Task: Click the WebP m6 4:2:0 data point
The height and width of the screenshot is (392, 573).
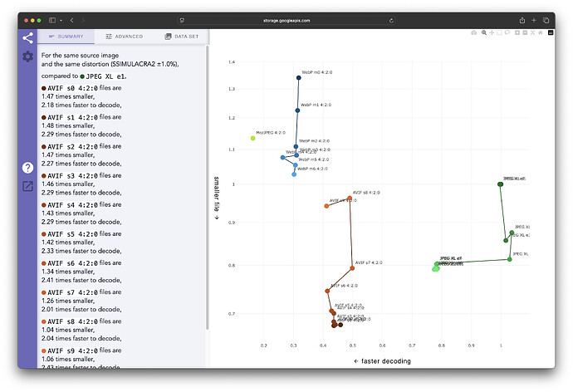Action: click(x=294, y=174)
